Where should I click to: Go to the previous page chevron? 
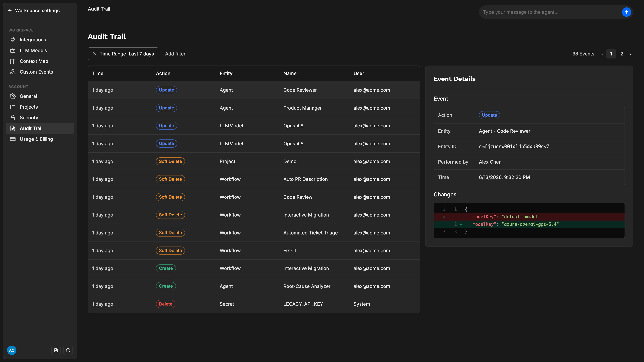(602, 54)
